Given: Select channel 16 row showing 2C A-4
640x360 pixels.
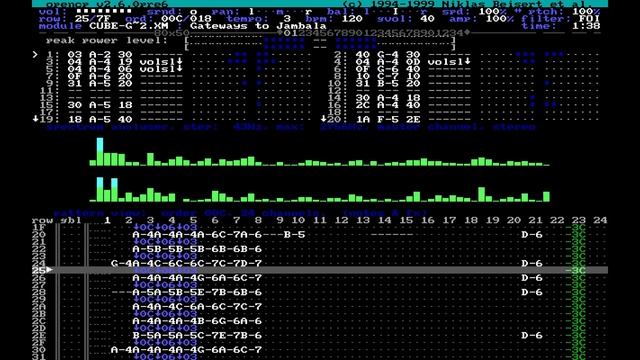Looking at the screenshot, I should point(464,105).
